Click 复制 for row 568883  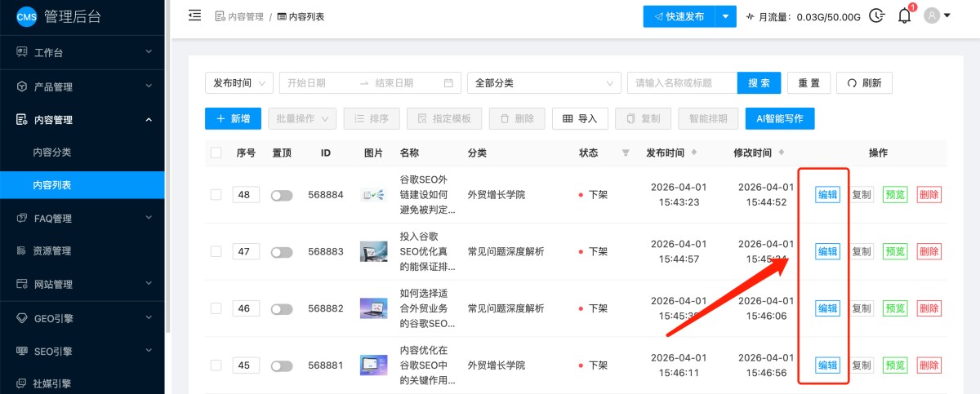coord(861,251)
